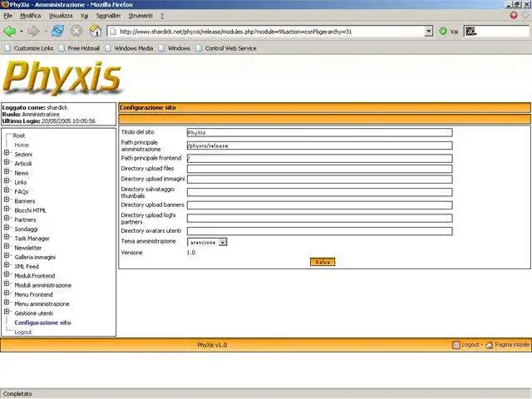Open the Windows Media bookmark
This screenshot has height=399, width=532.
tap(129, 48)
